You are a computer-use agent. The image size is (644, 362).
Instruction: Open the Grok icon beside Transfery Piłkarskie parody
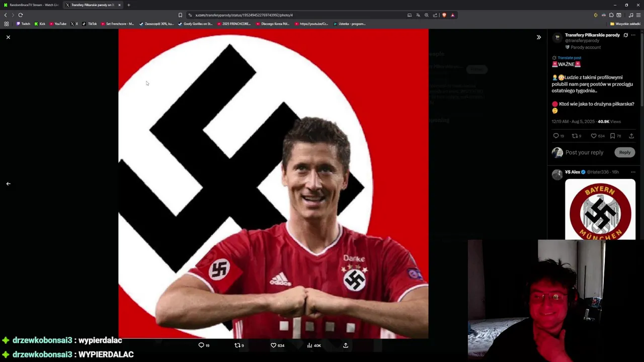(x=625, y=35)
